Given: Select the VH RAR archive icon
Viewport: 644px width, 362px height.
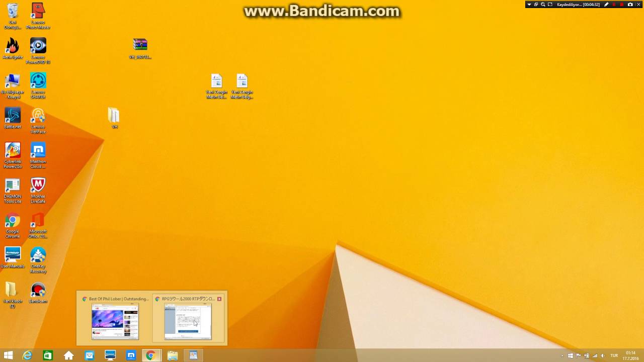Looking at the screenshot, I should click(140, 48).
